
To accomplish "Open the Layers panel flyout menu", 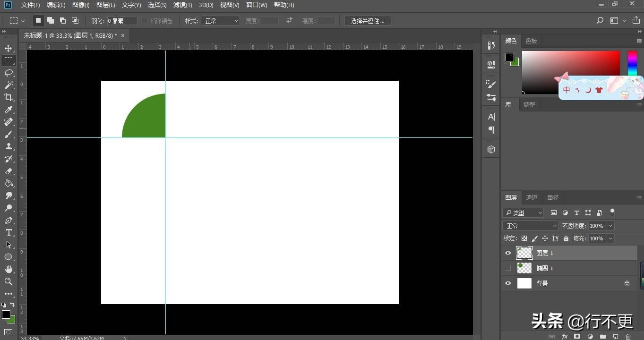I will 639,198.
